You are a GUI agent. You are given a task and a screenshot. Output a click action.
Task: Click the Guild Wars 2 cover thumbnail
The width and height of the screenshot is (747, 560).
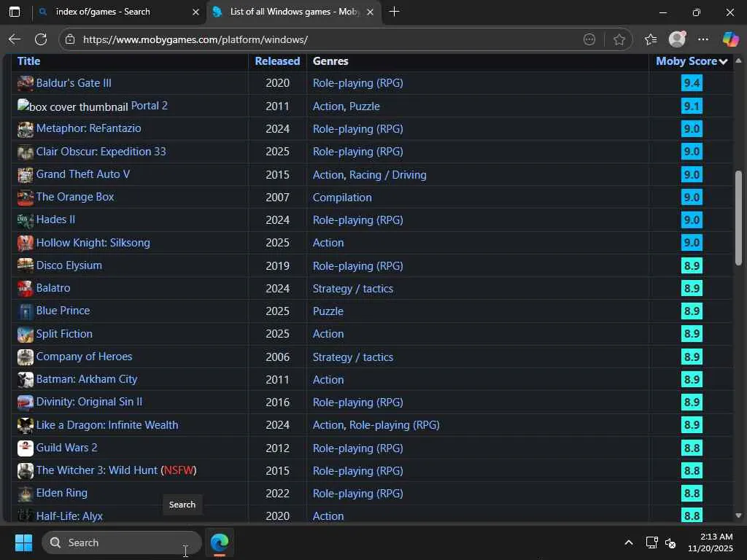point(26,448)
